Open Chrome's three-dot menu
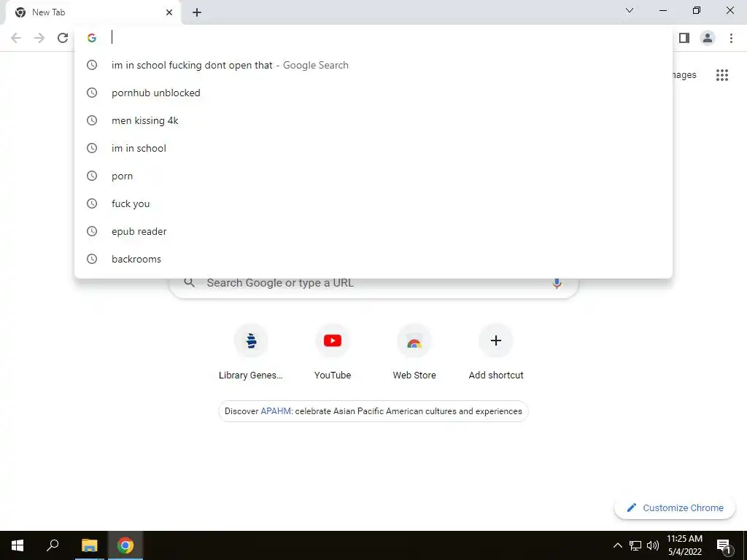This screenshot has width=747, height=560. (731, 38)
